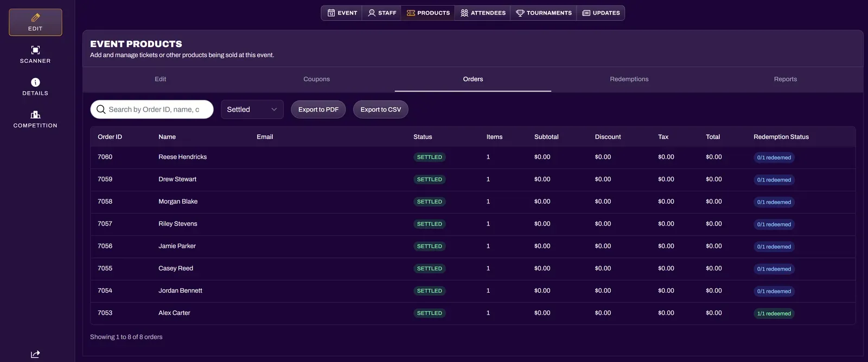Select the name Drew Stewart

click(177, 179)
